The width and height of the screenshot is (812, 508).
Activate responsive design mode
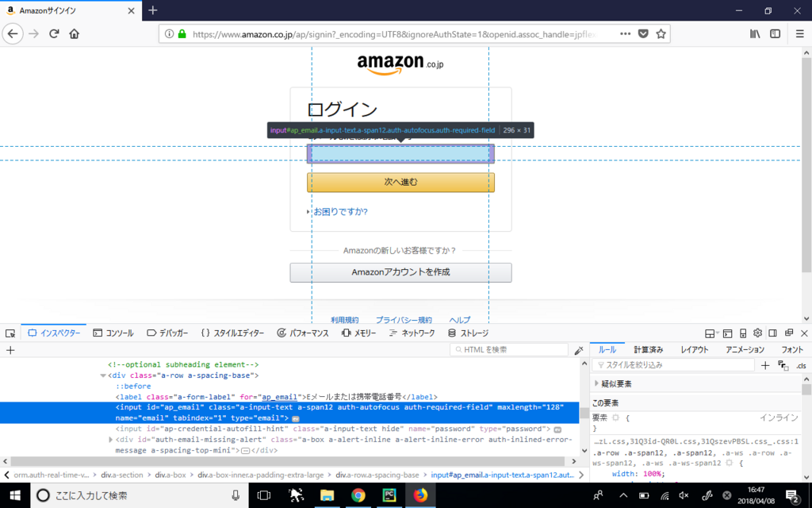[741, 333]
